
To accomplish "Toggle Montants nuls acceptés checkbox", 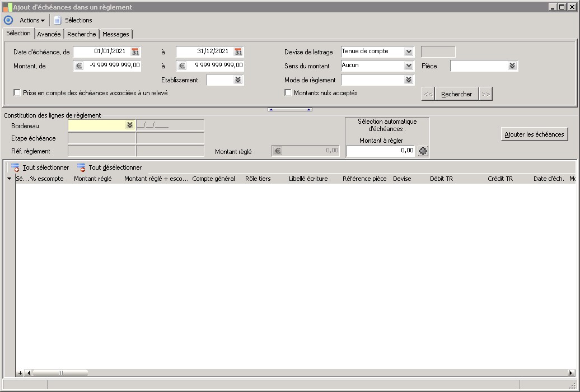I will point(288,93).
